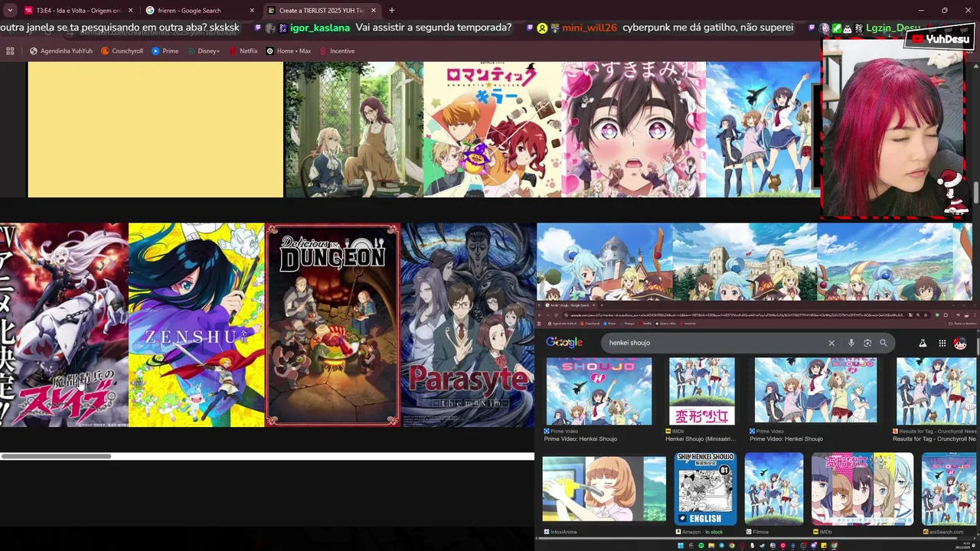Open Telegram from the taskbar
980x551 pixels.
pos(721,546)
